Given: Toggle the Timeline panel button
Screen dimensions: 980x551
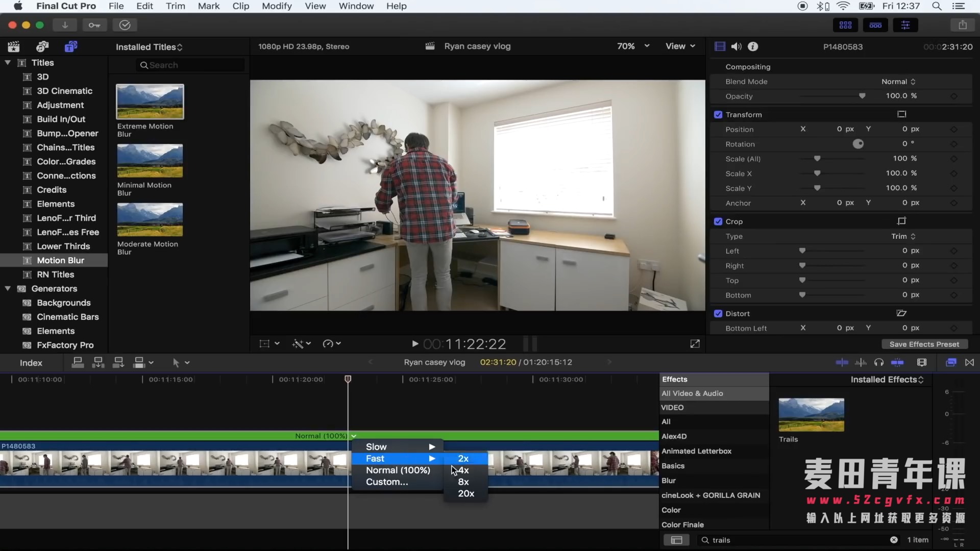Looking at the screenshot, I should (875, 25).
